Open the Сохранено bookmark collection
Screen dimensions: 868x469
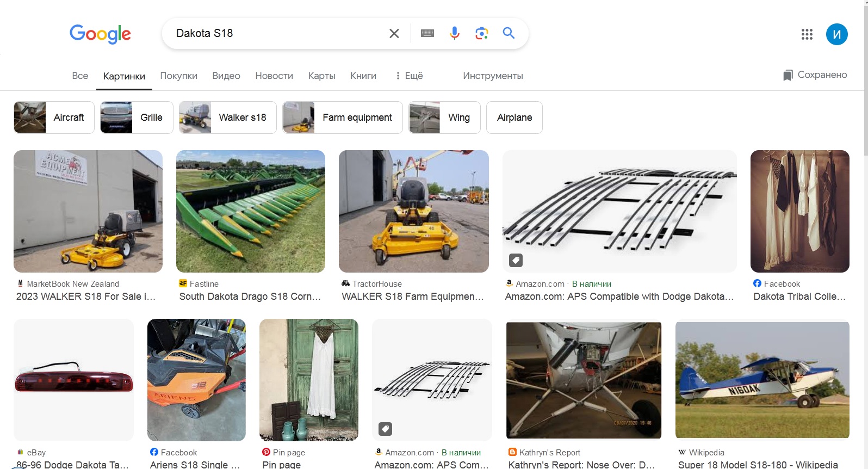click(815, 75)
